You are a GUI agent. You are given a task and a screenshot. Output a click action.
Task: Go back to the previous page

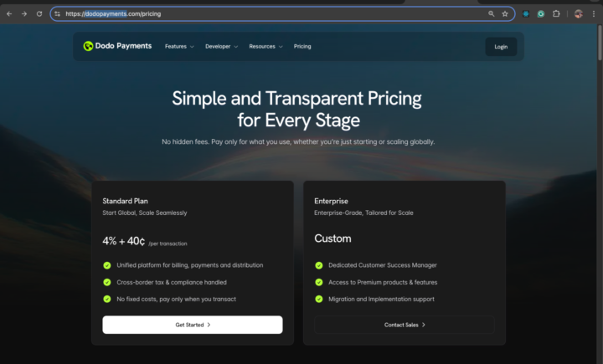9,13
